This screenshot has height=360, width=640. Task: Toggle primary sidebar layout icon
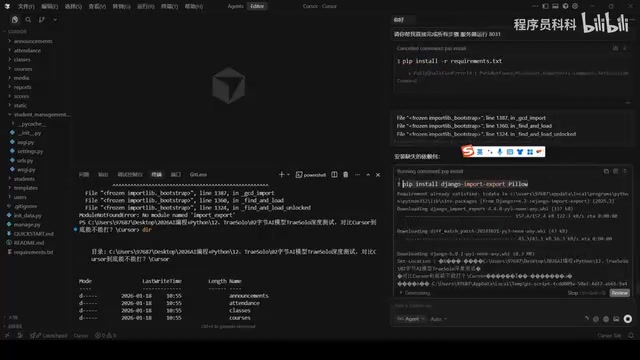pyautogui.click(x=545, y=6)
